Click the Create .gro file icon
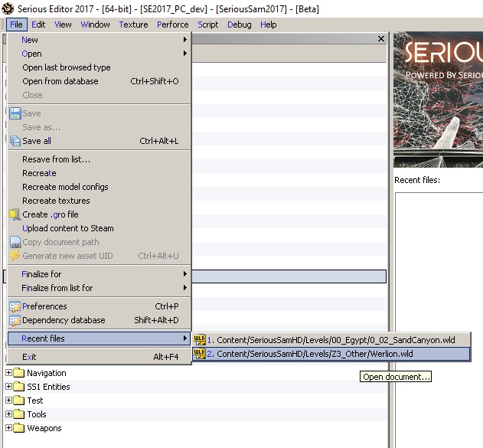The width and height of the screenshot is (483, 448). (x=15, y=214)
